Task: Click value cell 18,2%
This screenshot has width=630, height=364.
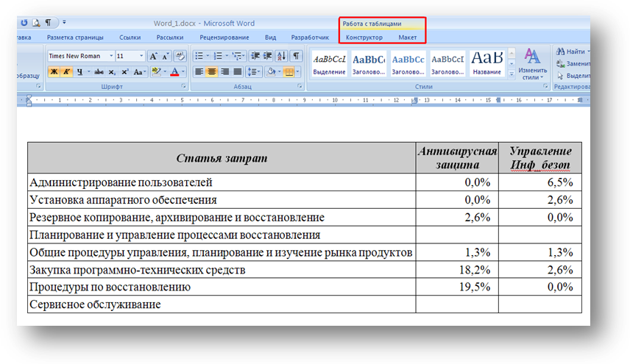Action: coord(457,270)
